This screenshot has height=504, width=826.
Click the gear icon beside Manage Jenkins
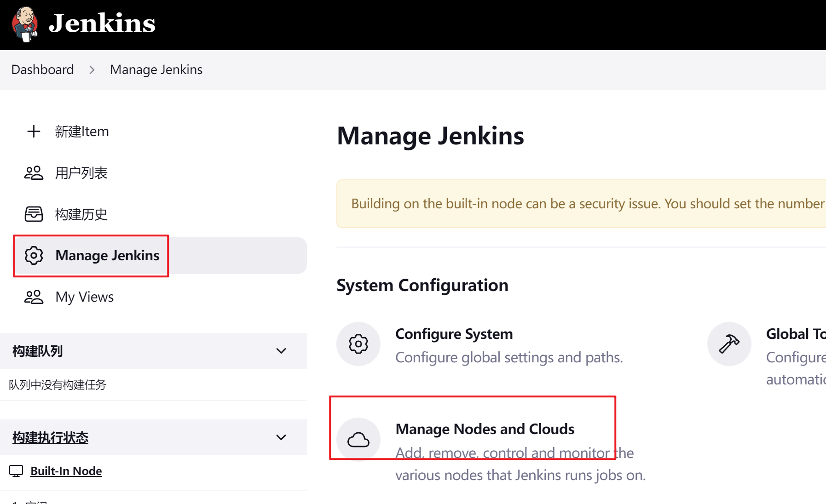pyautogui.click(x=34, y=256)
